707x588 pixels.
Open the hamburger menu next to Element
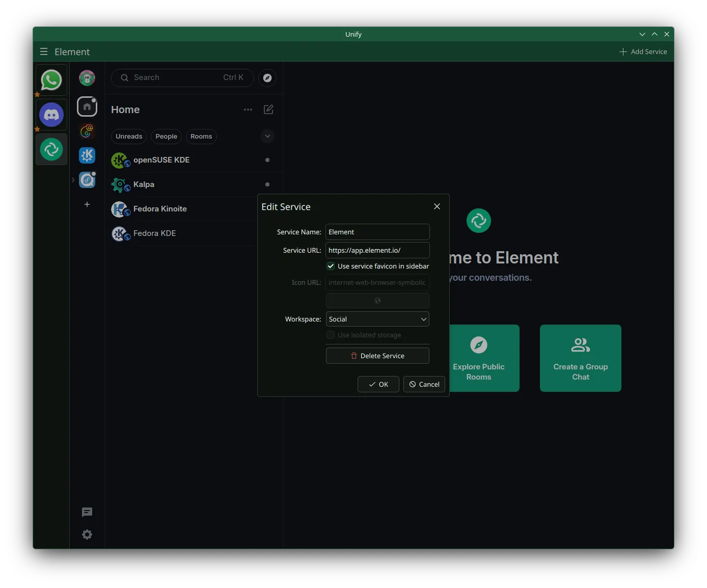pyautogui.click(x=44, y=52)
